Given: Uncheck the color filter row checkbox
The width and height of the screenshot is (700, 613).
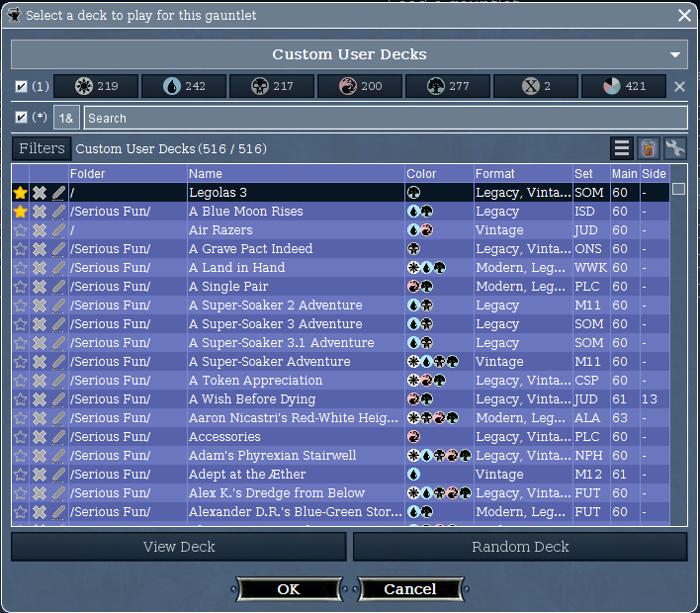Looking at the screenshot, I should 22,86.
